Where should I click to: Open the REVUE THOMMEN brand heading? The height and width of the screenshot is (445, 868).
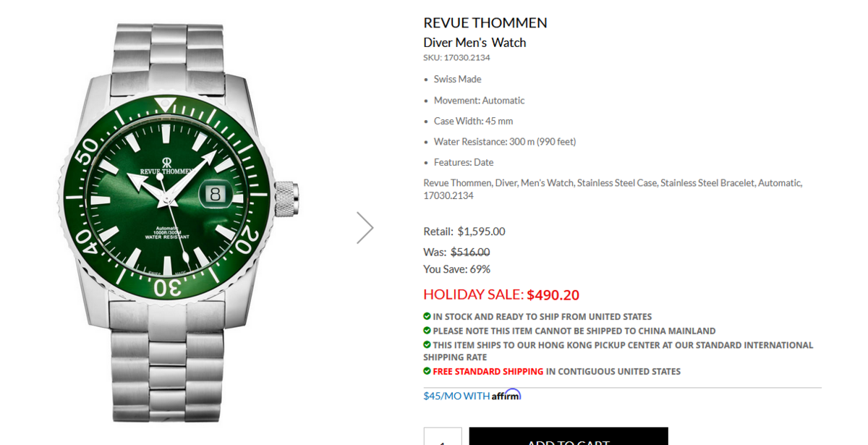coord(485,22)
